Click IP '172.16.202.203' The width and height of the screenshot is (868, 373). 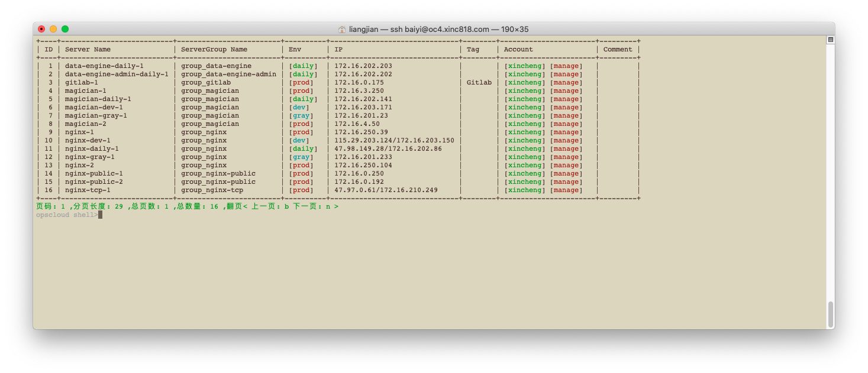pos(363,66)
